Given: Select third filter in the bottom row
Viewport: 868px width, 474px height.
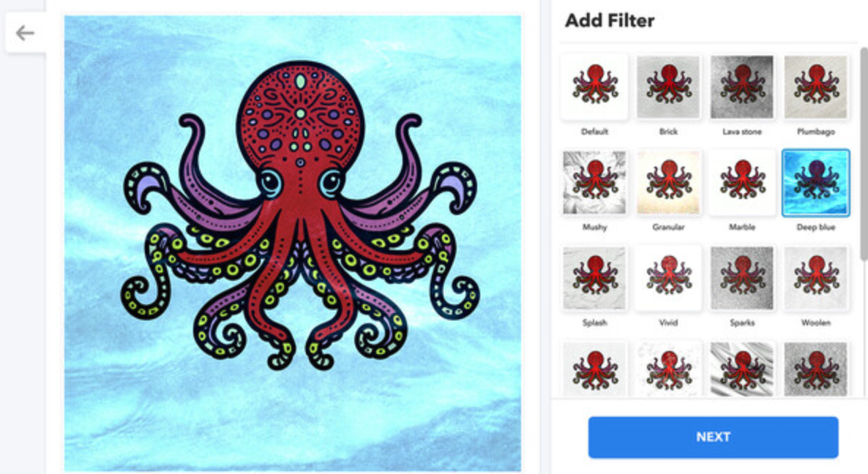Looking at the screenshot, I should 742,369.
